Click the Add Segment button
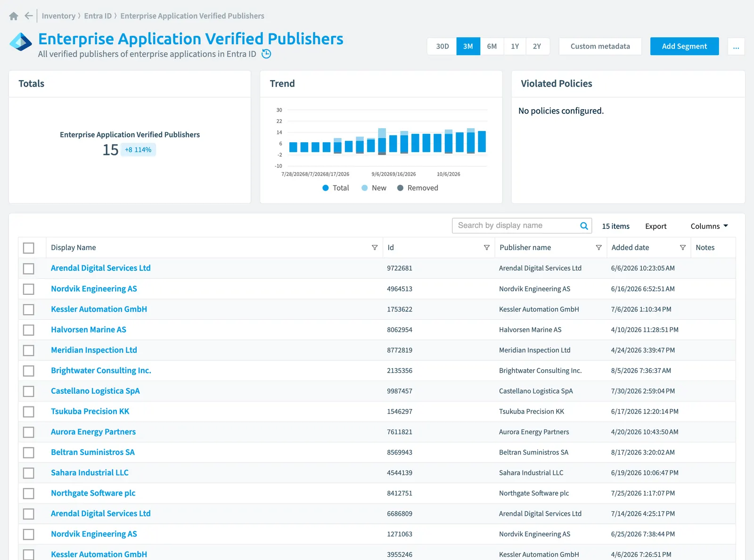754x560 pixels. tap(684, 46)
